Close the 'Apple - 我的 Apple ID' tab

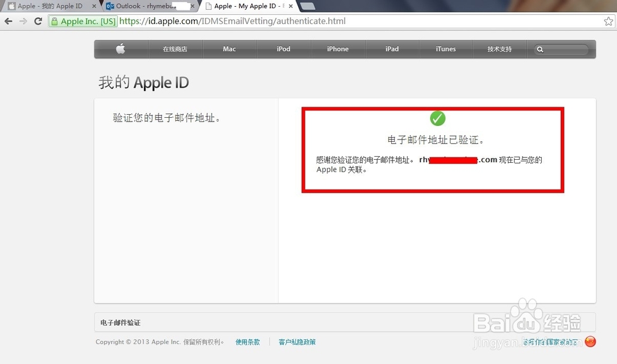point(94,6)
